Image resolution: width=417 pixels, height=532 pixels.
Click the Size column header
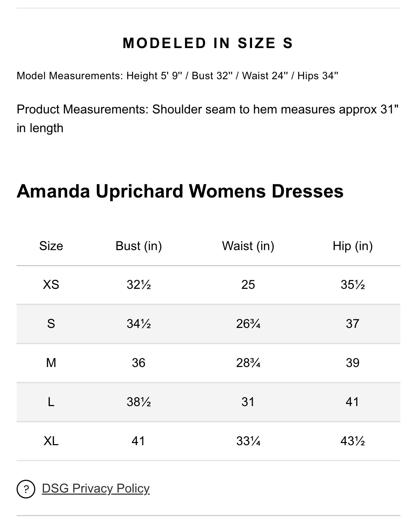pos(51,246)
